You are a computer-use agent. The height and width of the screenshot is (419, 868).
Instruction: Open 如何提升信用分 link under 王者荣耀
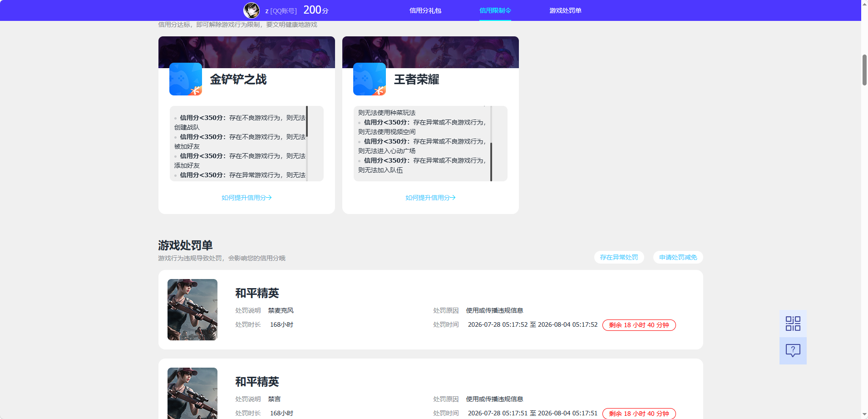[430, 198]
